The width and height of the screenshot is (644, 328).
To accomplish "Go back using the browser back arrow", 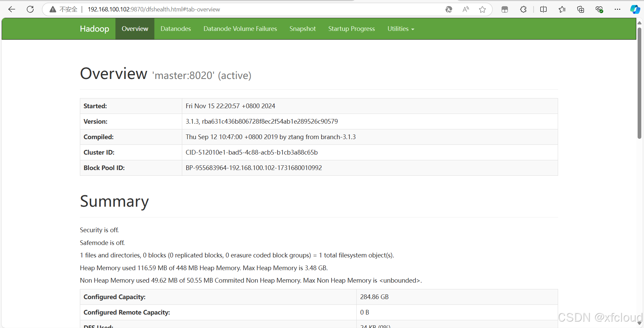I will point(12,9).
